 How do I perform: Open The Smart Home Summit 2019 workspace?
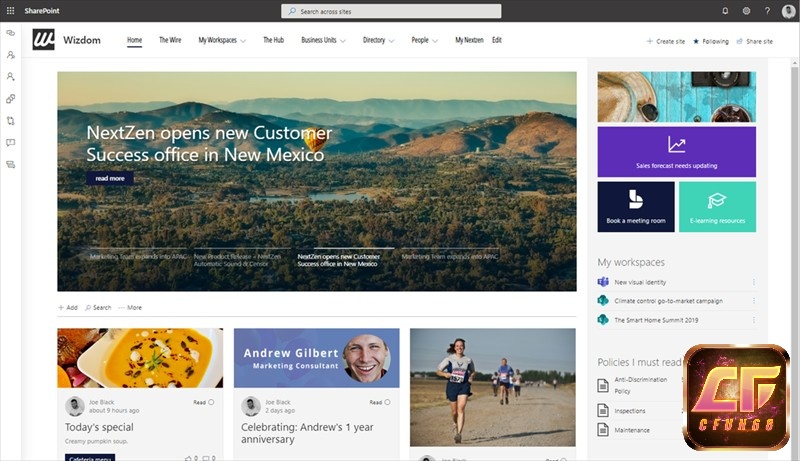[656, 320]
